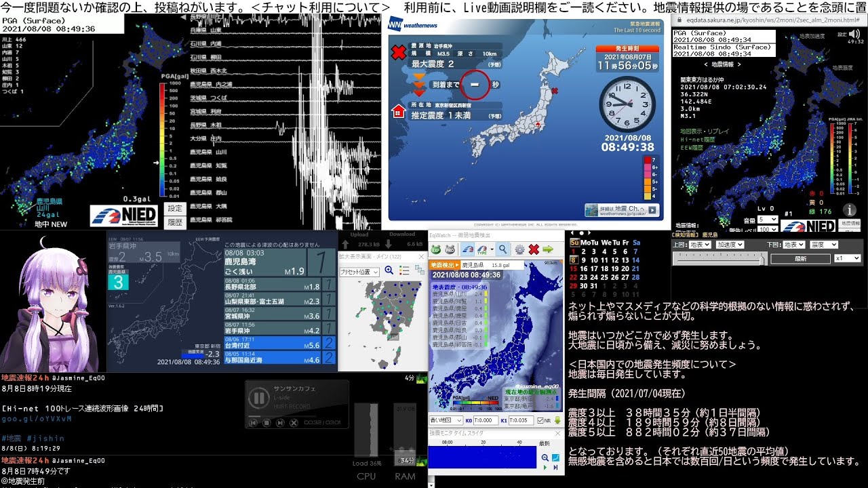Click the EXP frog icon in EqWatch
868x488 pixels.
coord(436,249)
